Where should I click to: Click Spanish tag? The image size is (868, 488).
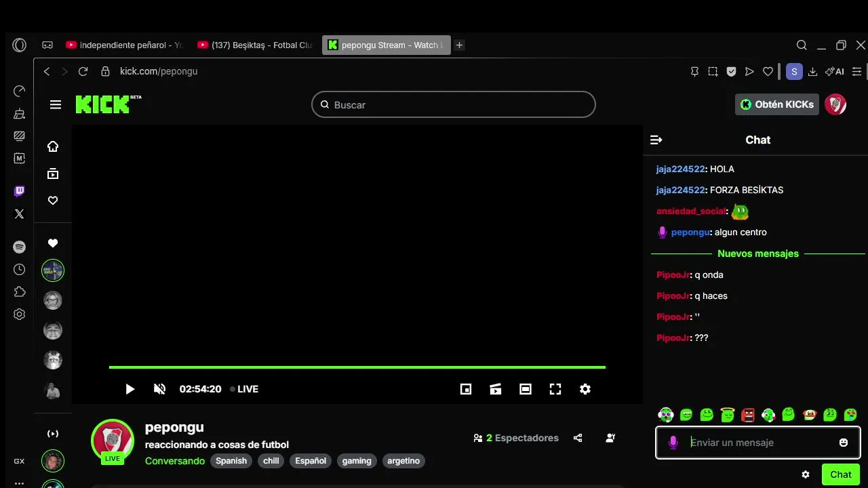point(231,461)
